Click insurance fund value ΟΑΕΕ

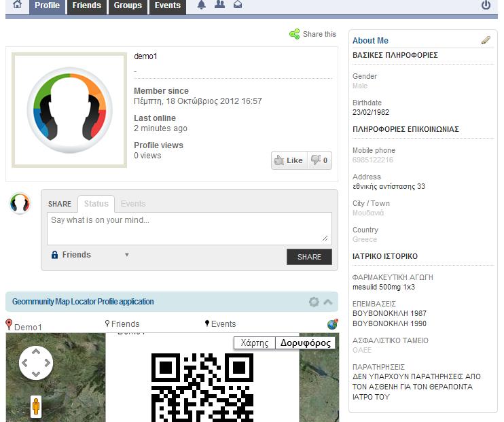coord(362,350)
